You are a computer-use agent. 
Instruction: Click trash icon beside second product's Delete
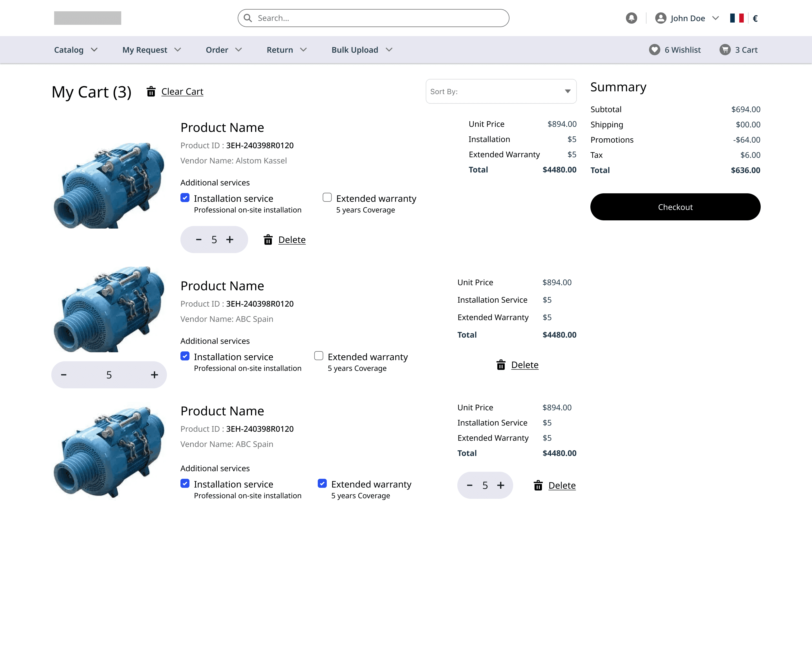501,365
